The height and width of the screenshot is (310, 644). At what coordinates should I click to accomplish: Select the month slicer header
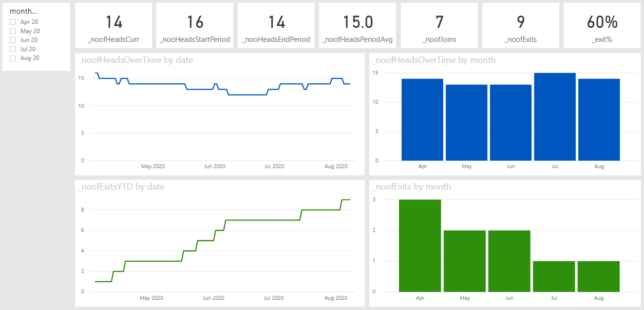(x=24, y=11)
